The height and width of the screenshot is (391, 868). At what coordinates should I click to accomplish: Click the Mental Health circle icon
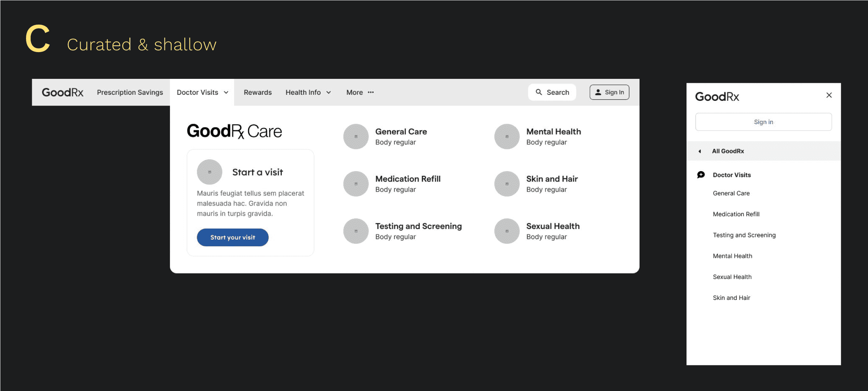[x=507, y=137]
